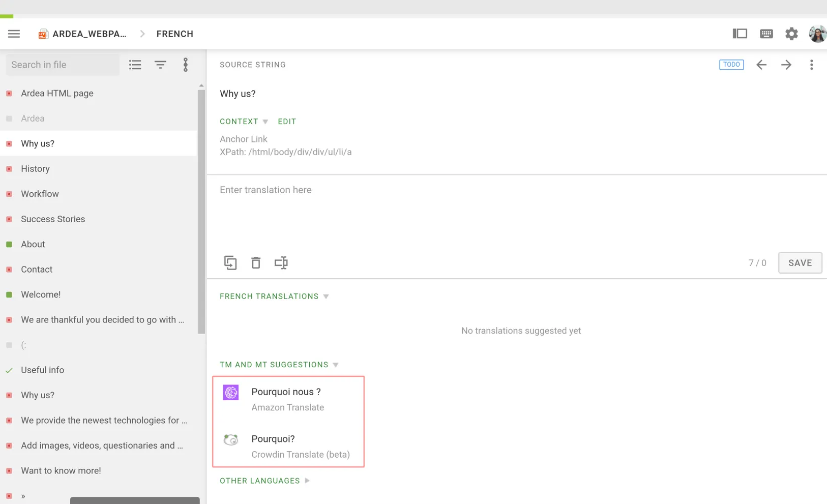Go to previous string arrow
Viewport: 827px width, 504px height.
click(761, 65)
